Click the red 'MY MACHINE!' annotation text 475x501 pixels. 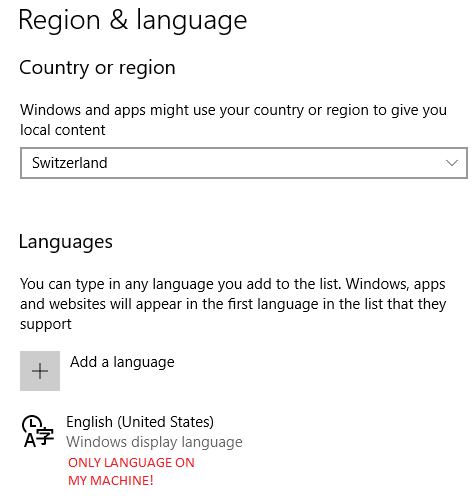click(111, 481)
